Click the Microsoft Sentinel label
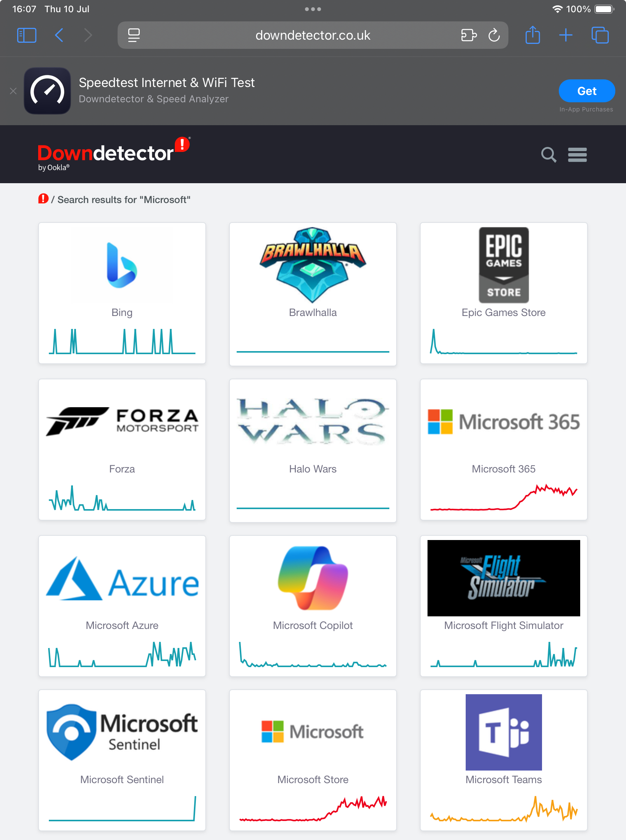Viewport: 626px width, 840px height. (122, 780)
